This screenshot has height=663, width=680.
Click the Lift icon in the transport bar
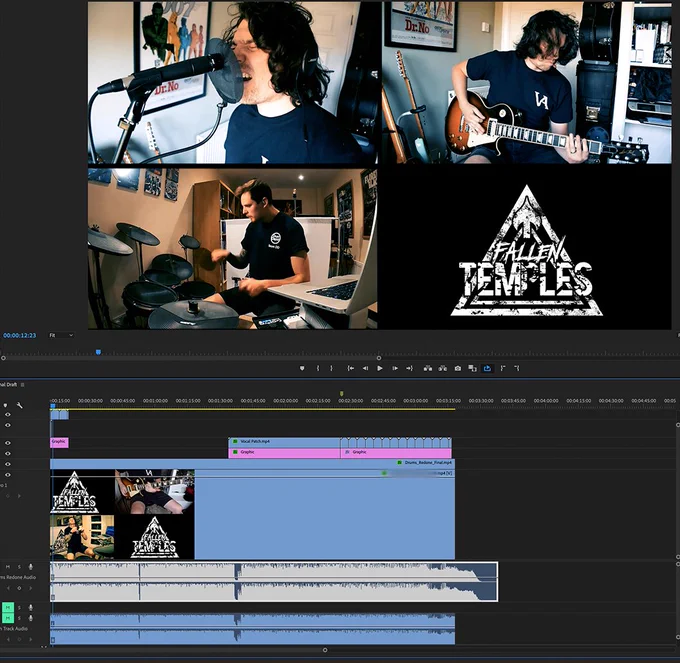tap(428, 368)
